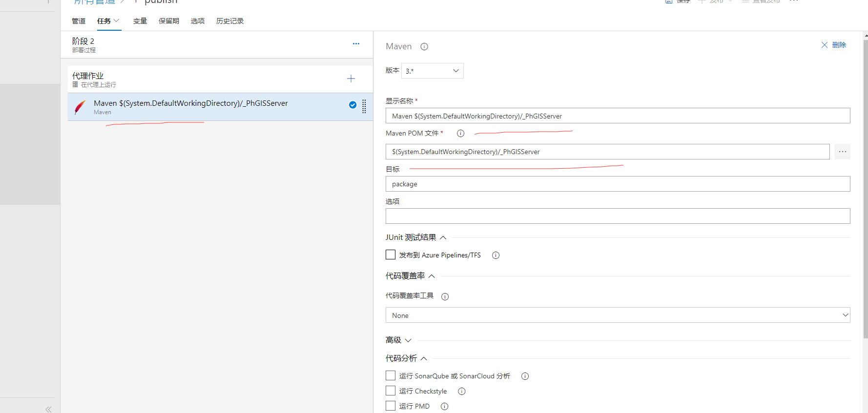Click the drag handle on Maven task
868x413 pixels.
(x=364, y=106)
